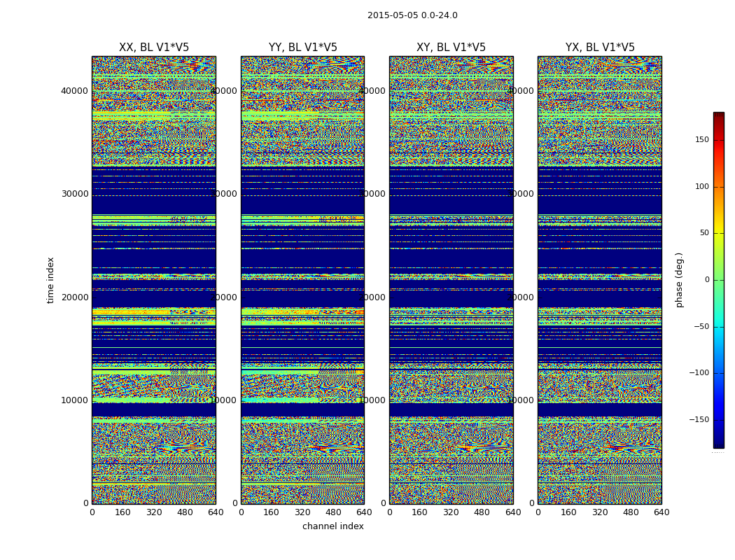Screen dimensions: 735x560
Task: Click the '480' x-tick under the YY panel
Action: click(x=333, y=512)
